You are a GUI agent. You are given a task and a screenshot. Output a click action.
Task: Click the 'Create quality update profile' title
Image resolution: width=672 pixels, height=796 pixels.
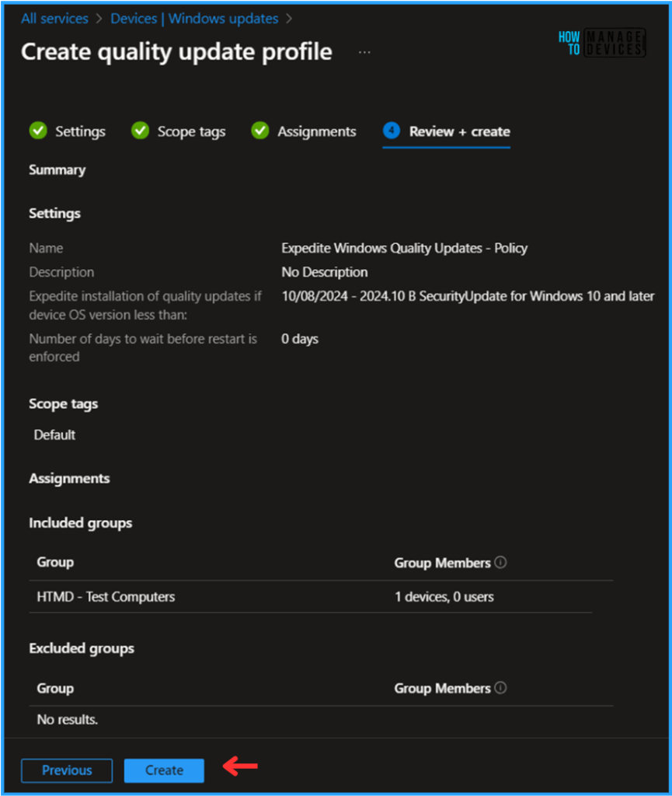[x=176, y=52]
